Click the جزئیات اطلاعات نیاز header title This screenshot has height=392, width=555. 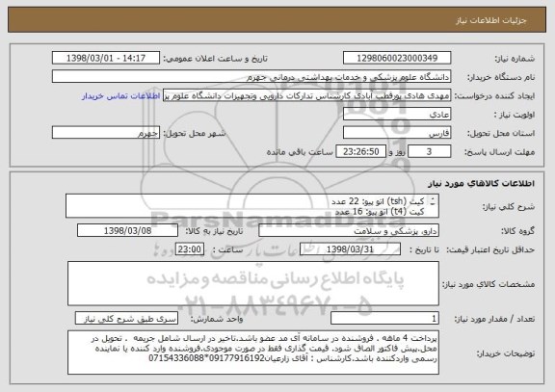[491, 20]
